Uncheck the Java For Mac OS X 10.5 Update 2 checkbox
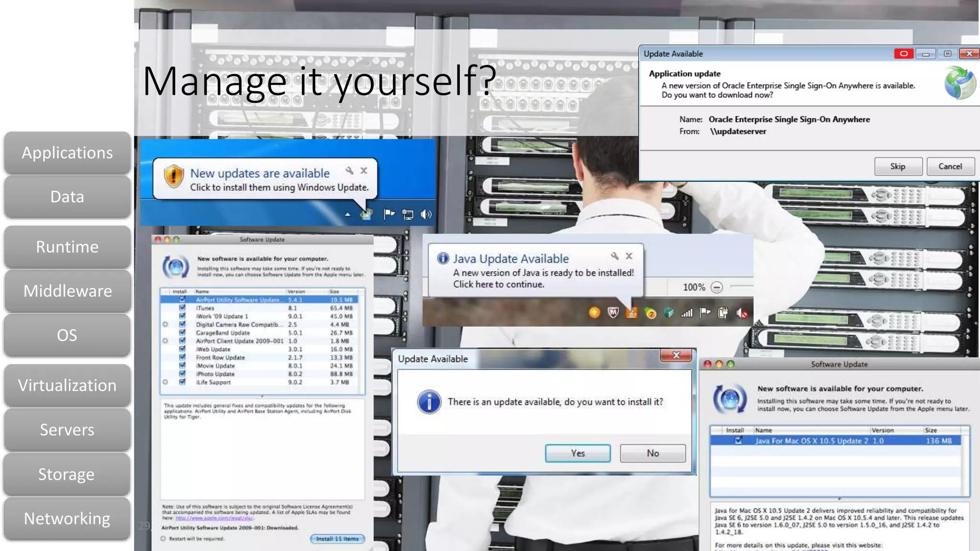This screenshot has height=551, width=980. (738, 441)
